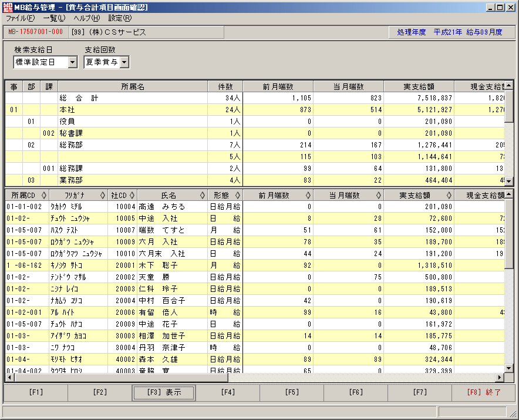Click the [F2] function button
519x420 pixels.
pos(100,392)
